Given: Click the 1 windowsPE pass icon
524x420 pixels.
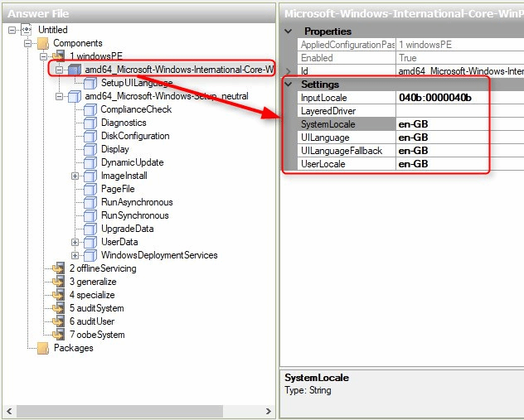Looking at the screenshot, I should pyautogui.click(x=59, y=56).
